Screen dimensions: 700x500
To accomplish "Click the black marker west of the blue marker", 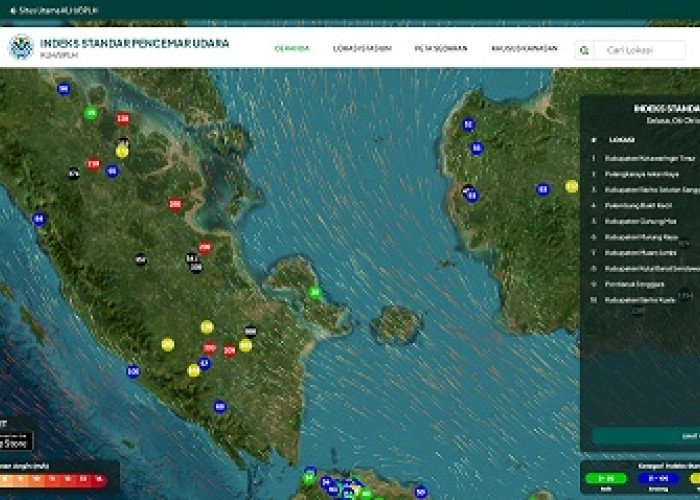I will 74,174.
